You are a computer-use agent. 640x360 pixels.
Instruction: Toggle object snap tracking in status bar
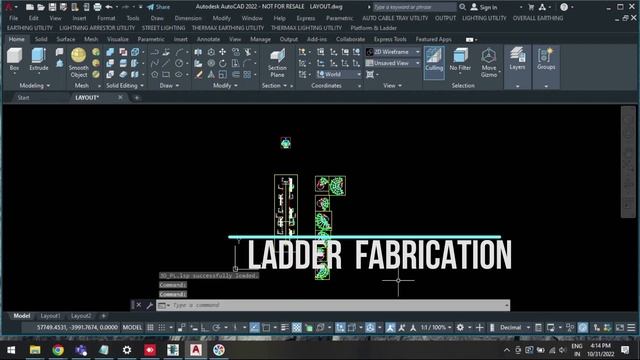[254, 327]
